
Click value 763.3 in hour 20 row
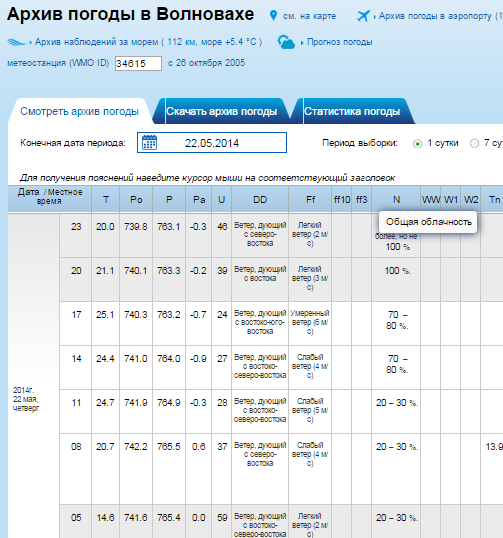click(168, 271)
